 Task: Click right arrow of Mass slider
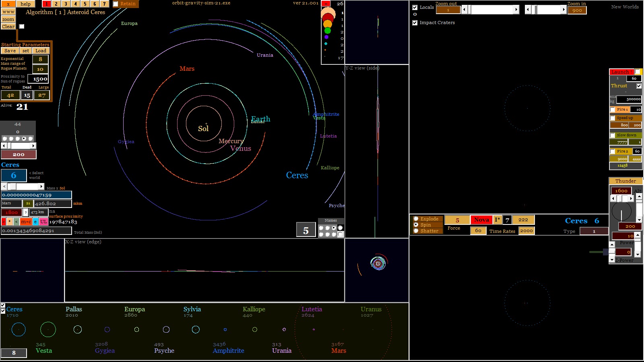point(41,187)
